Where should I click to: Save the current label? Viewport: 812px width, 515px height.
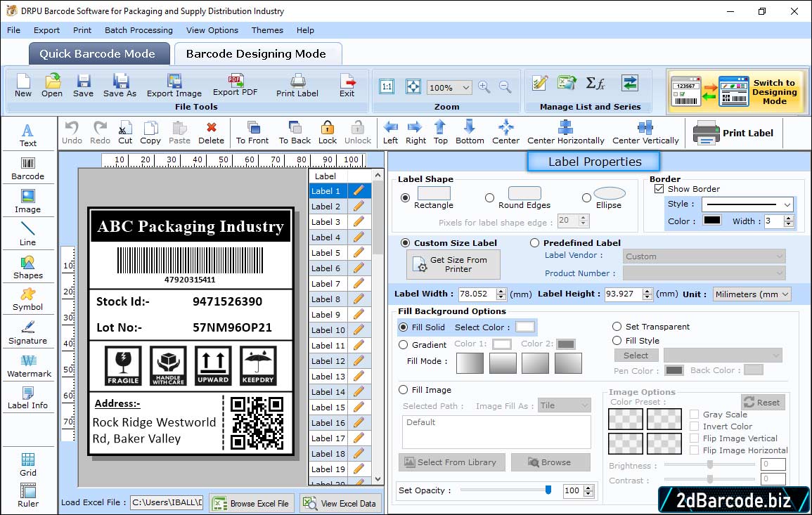84,86
